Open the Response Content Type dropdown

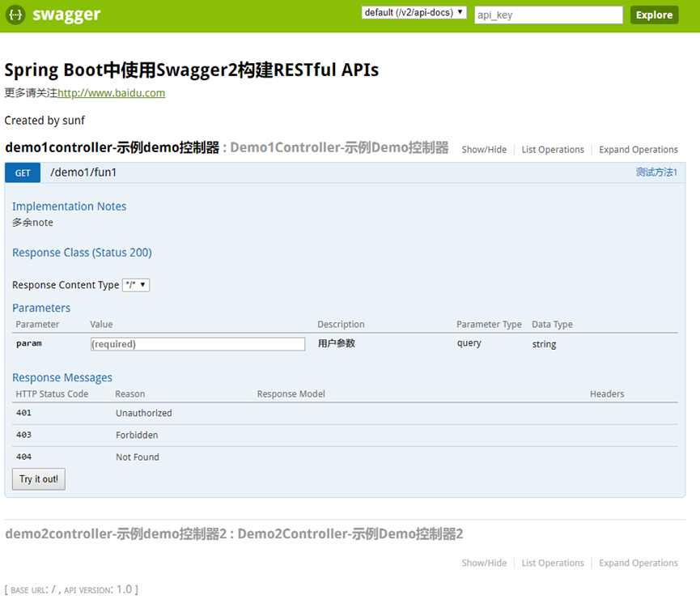click(x=136, y=284)
